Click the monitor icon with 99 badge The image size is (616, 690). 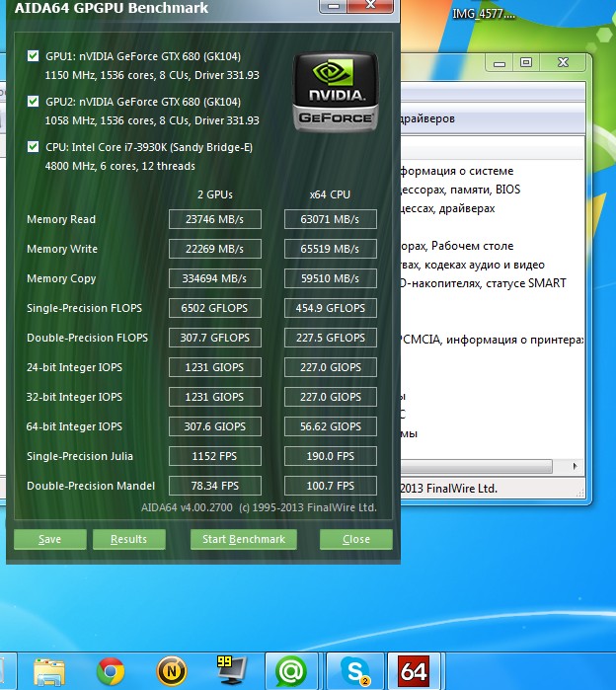(x=232, y=672)
